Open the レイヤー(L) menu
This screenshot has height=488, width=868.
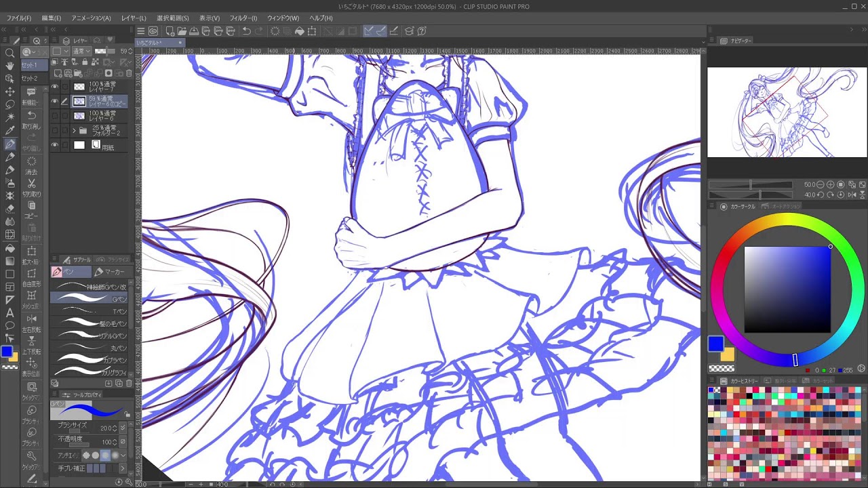tap(134, 18)
